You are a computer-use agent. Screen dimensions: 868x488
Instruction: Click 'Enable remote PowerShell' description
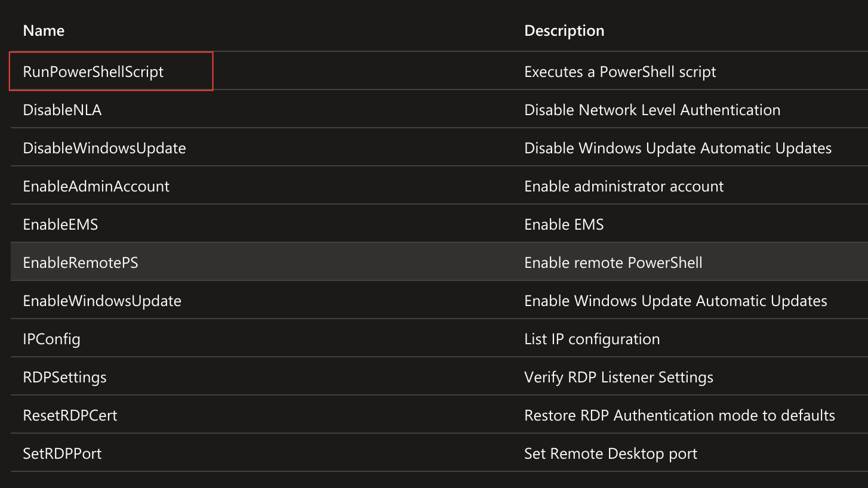point(613,262)
